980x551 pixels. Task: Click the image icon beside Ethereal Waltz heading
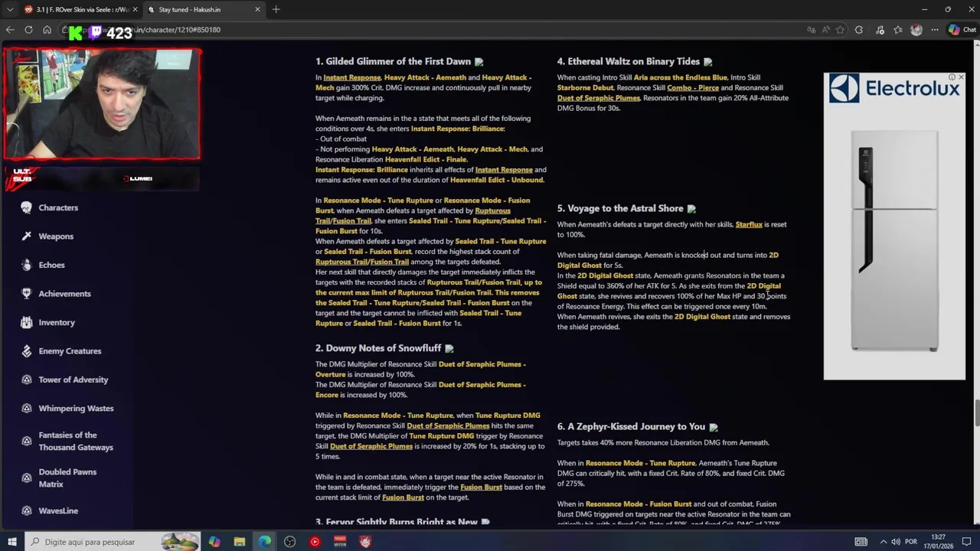click(707, 62)
